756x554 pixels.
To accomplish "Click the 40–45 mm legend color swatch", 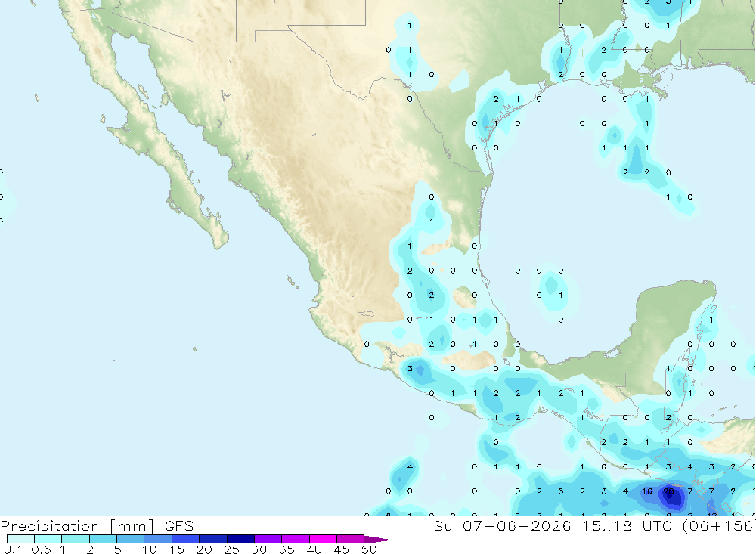I will click(x=323, y=539).
